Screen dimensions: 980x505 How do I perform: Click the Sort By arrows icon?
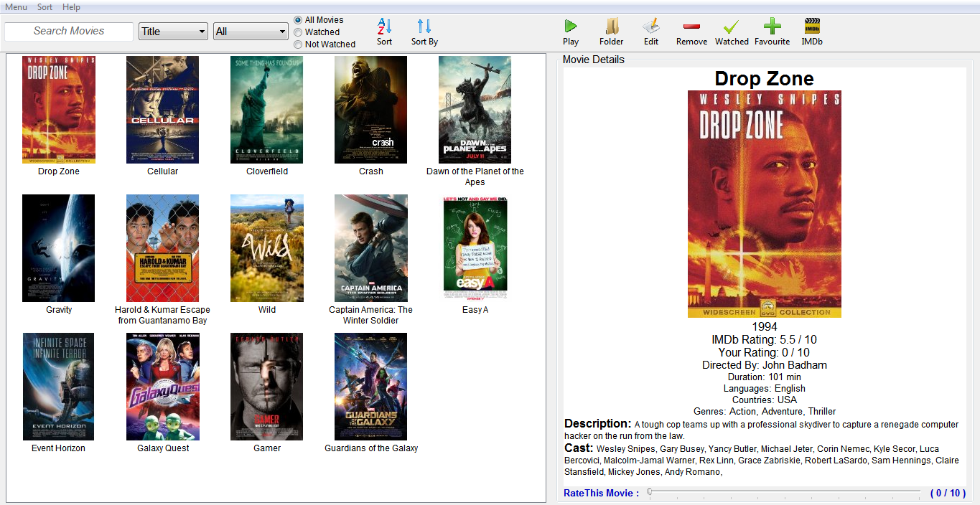click(x=424, y=27)
